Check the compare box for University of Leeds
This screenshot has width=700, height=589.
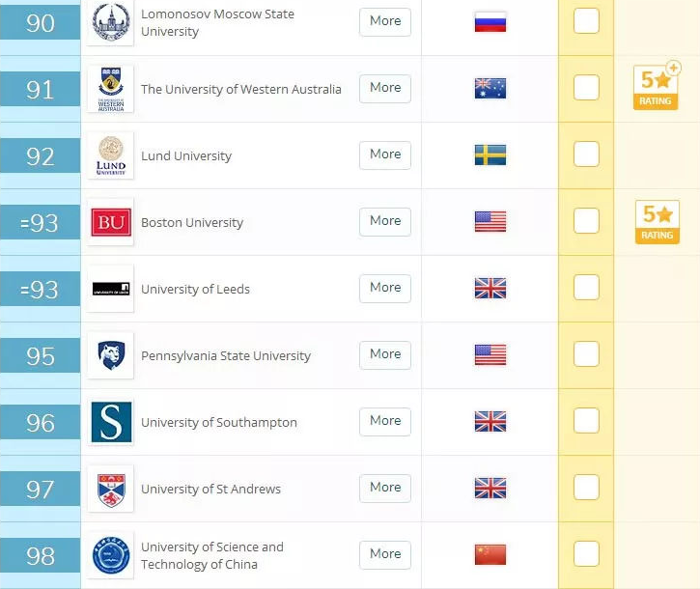(586, 287)
